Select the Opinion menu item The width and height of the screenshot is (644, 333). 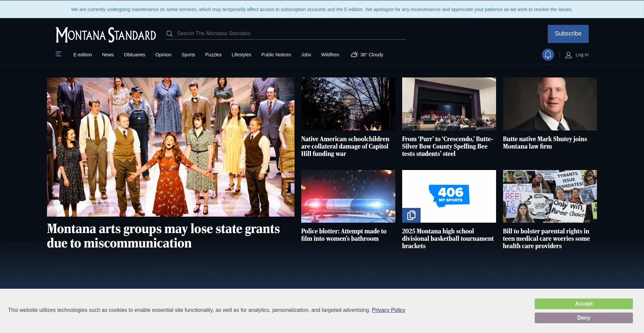[x=163, y=55]
